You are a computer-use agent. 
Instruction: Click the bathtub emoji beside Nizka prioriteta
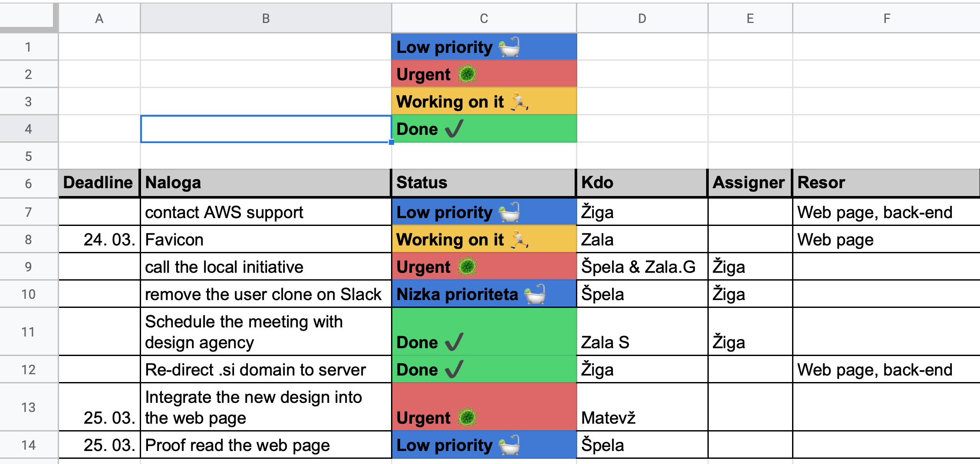pyautogui.click(x=535, y=294)
